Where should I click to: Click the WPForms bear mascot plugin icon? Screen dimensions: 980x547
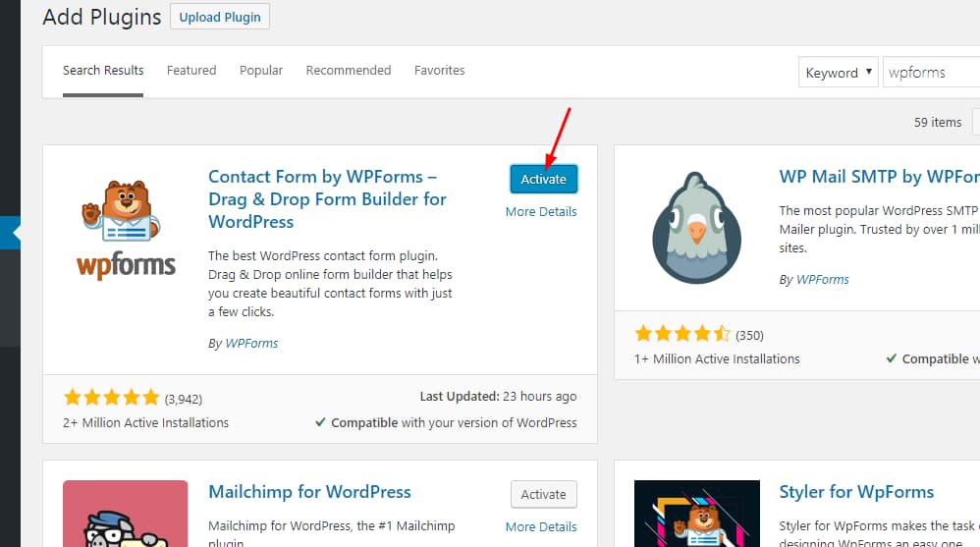click(126, 229)
